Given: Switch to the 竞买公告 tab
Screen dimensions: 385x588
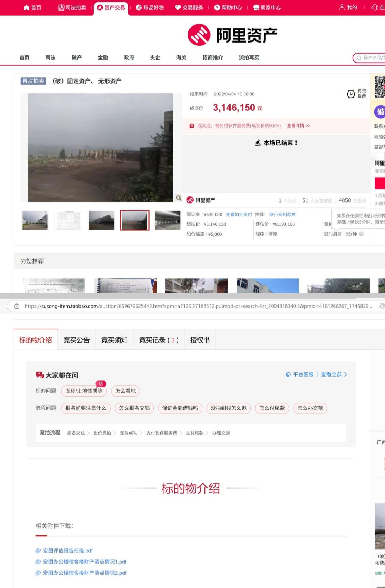Looking at the screenshot, I should pos(76,340).
